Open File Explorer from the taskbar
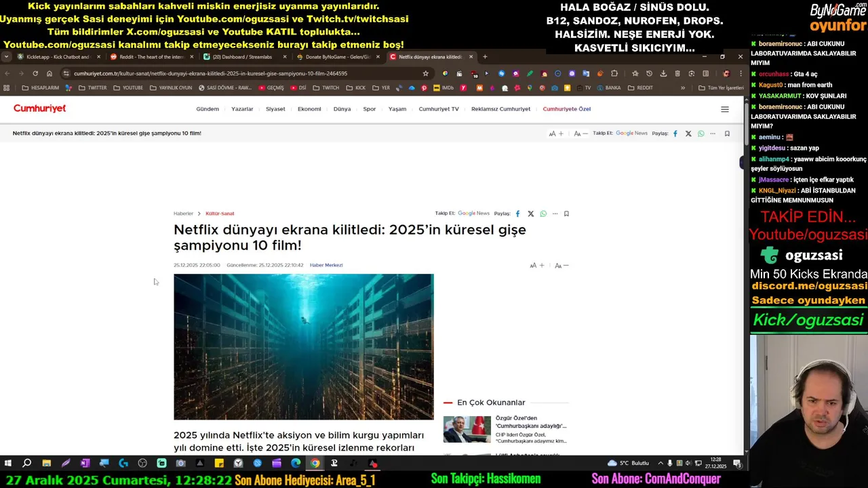The width and height of the screenshot is (868, 488). [46, 464]
